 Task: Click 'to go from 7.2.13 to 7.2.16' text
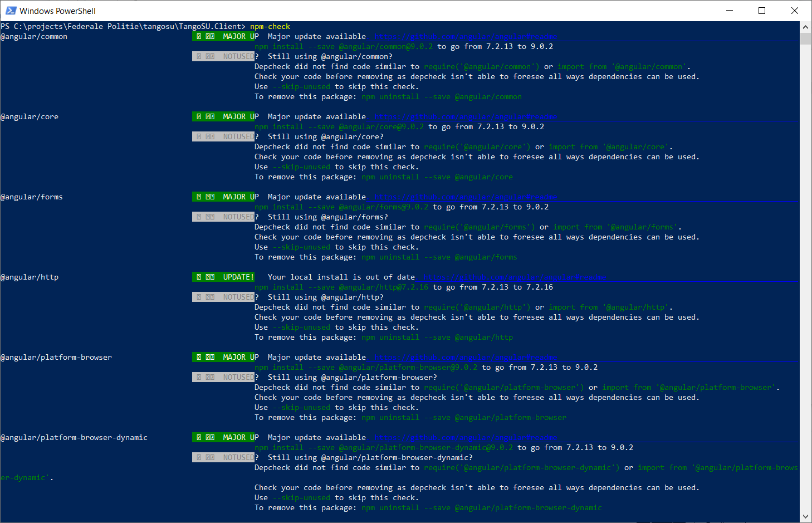tap(493, 287)
